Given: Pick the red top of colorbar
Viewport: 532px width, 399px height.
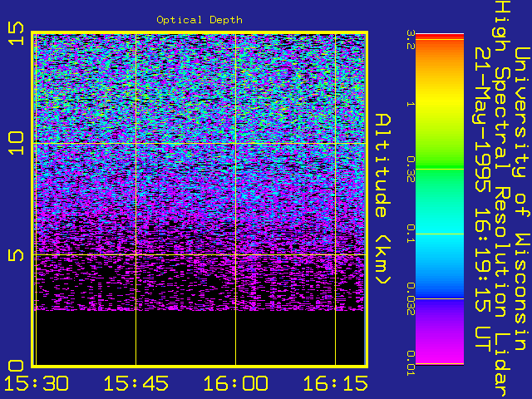Looking at the screenshot, I should (440, 37).
